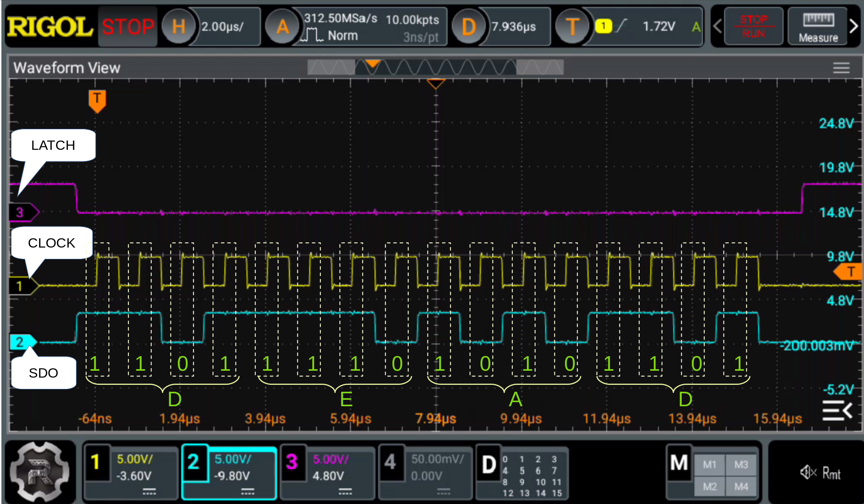Click the channel 1 ground level marker

(23, 286)
